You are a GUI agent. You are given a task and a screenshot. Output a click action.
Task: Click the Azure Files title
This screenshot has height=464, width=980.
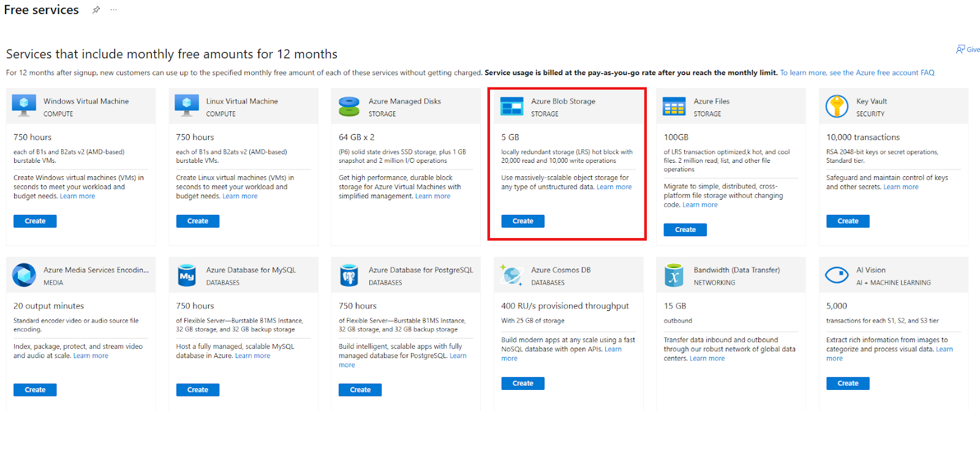(x=712, y=101)
